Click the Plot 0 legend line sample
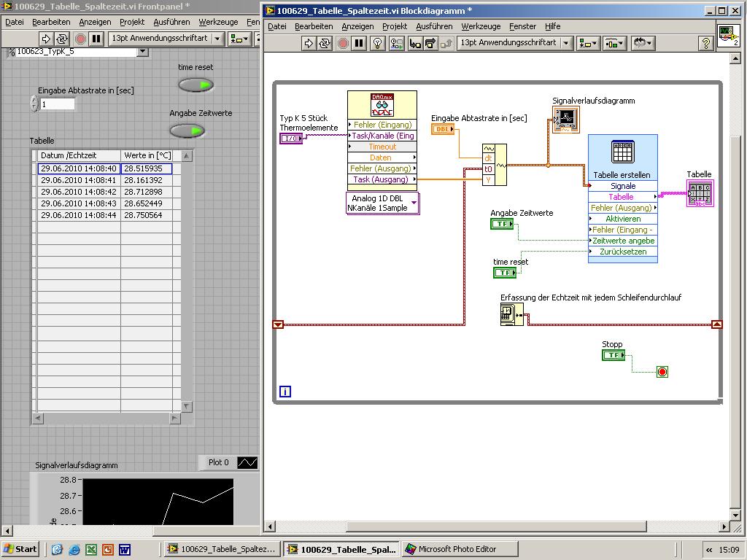The image size is (747, 560). (x=248, y=462)
